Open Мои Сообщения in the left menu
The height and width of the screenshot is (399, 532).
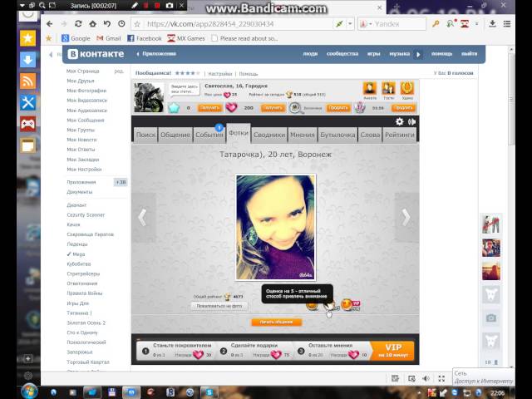85,121
